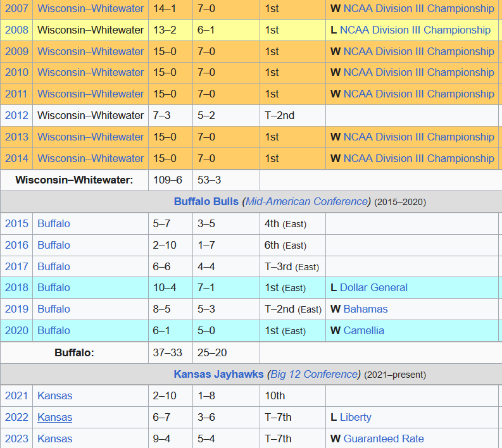Viewport: 502px width, 448px height.
Task: Open the Dollar General bowl link
Action: point(373,287)
